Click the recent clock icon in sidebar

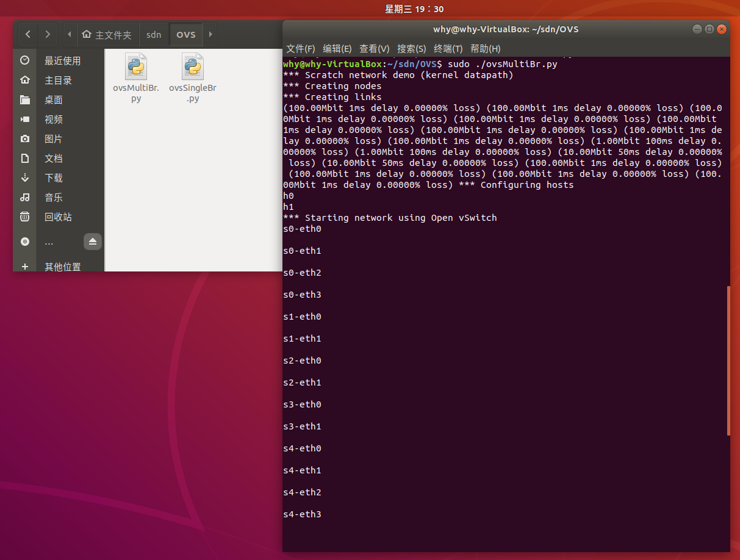click(25, 60)
